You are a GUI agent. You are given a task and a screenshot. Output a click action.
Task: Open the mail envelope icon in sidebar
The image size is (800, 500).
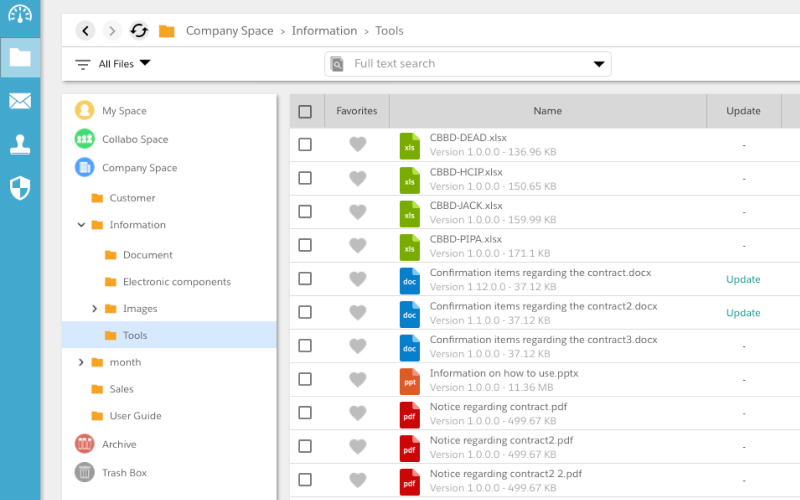[x=20, y=101]
